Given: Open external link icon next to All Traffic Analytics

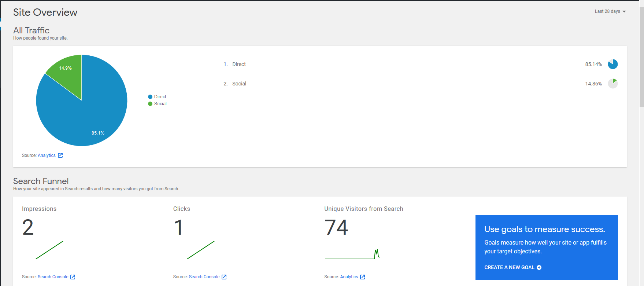Looking at the screenshot, I should [60, 155].
